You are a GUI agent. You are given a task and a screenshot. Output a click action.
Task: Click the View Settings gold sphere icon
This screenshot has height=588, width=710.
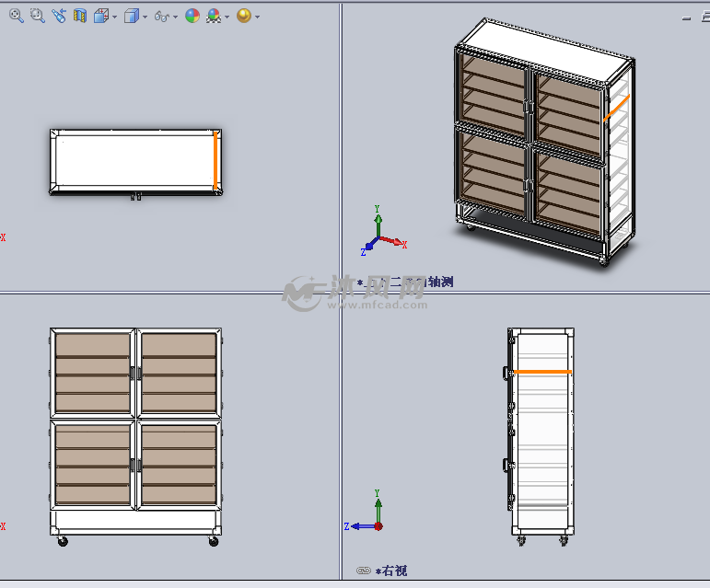coord(243,16)
